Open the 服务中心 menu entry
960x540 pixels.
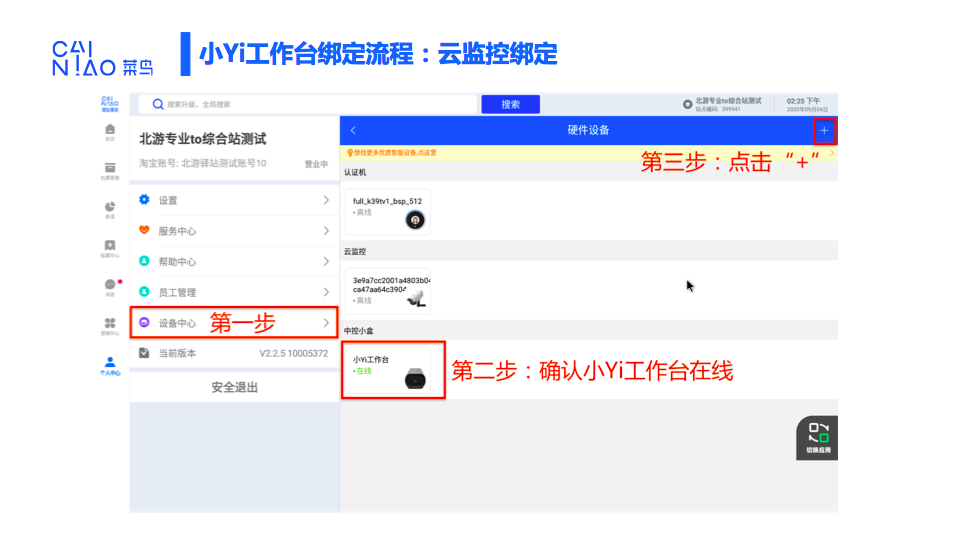tap(234, 231)
